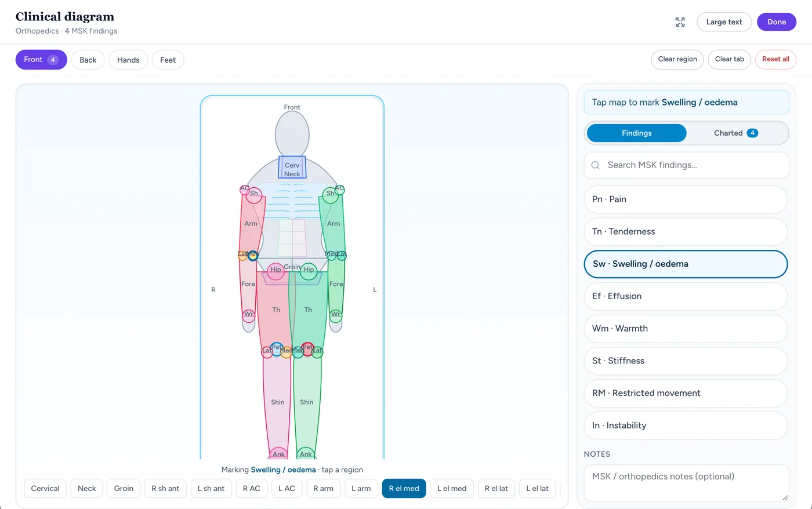Image resolution: width=812 pixels, height=509 pixels.
Task: Select the Wm · Warmth finding
Action: (x=686, y=329)
